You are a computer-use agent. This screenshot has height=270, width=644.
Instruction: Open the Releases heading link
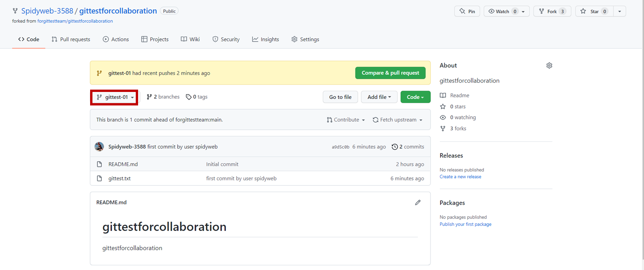451,156
